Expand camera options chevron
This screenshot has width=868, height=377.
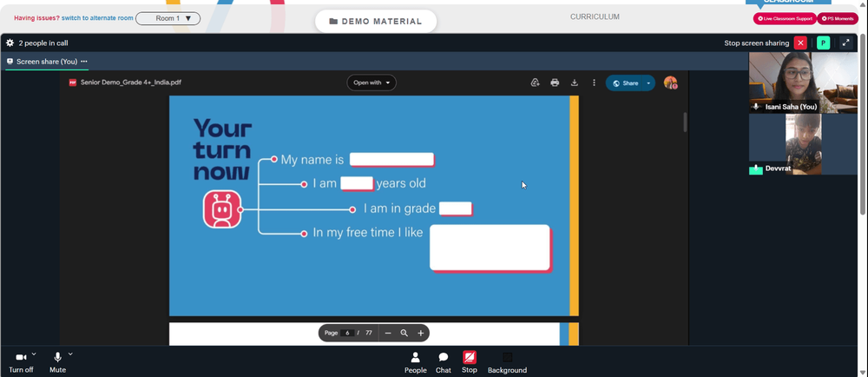(34, 354)
